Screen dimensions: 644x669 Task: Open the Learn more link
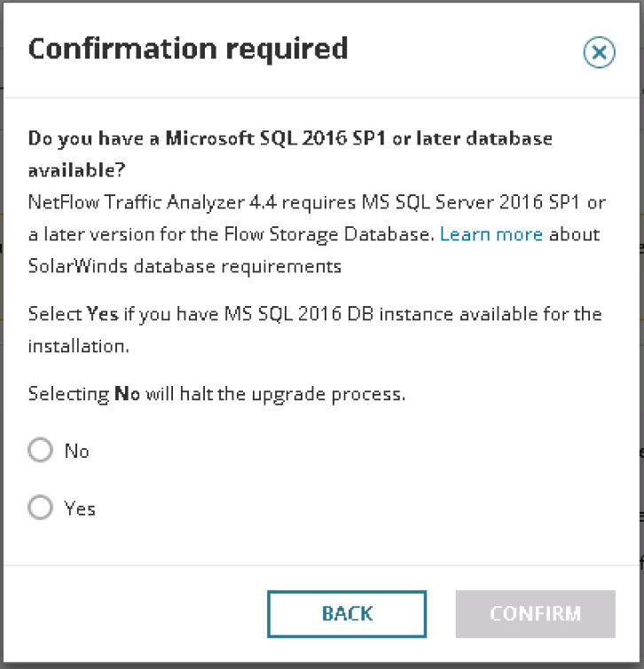coord(491,234)
